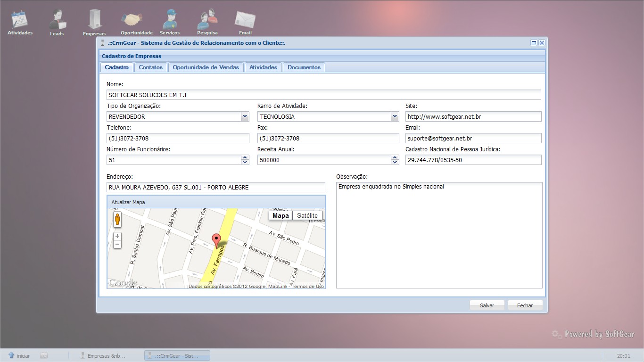Click the iniciar start button in taskbar
Screen dimensions: 644x362
click(x=19, y=356)
